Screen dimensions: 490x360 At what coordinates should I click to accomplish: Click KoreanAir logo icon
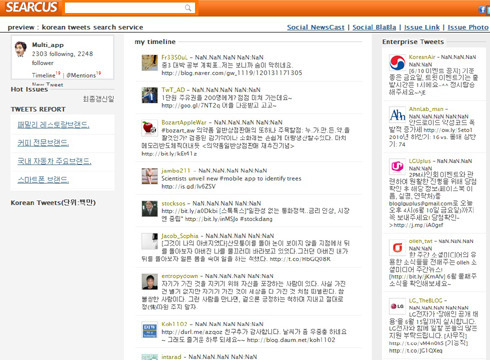click(397, 62)
